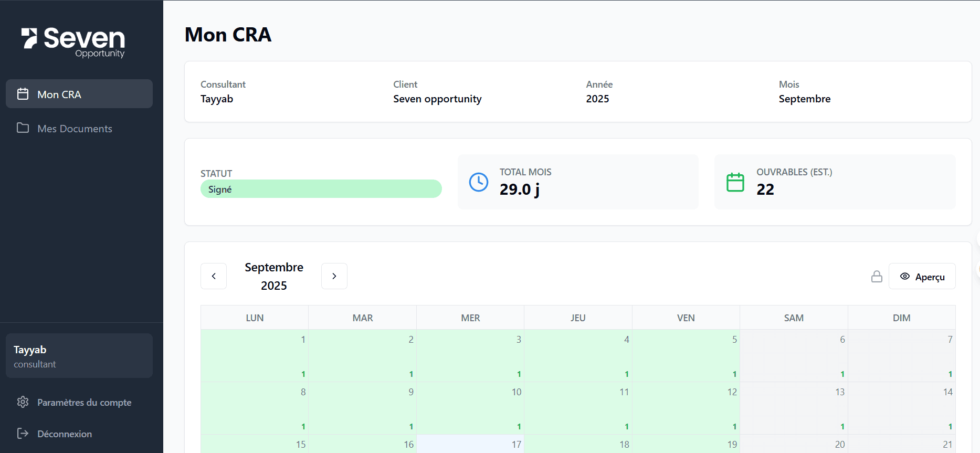Open Mes Documents in the sidebar
This screenshot has height=453, width=980.
75,129
